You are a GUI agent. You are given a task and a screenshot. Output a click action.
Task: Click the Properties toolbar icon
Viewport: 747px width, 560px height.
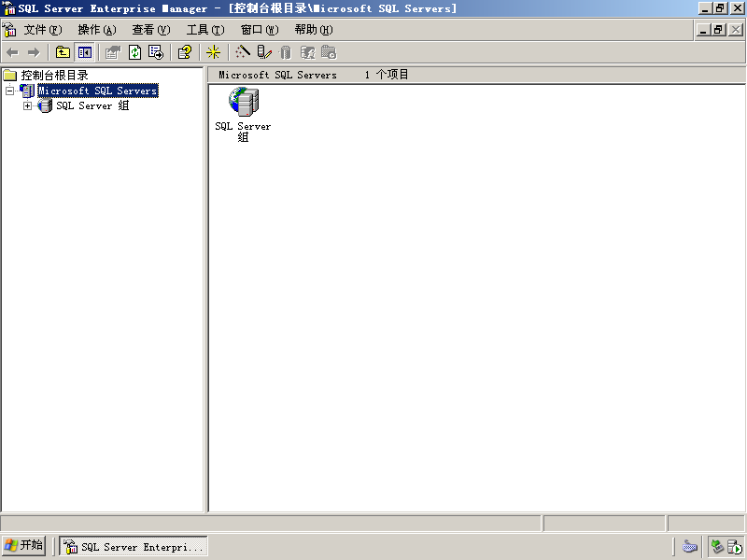click(x=113, y=52)
